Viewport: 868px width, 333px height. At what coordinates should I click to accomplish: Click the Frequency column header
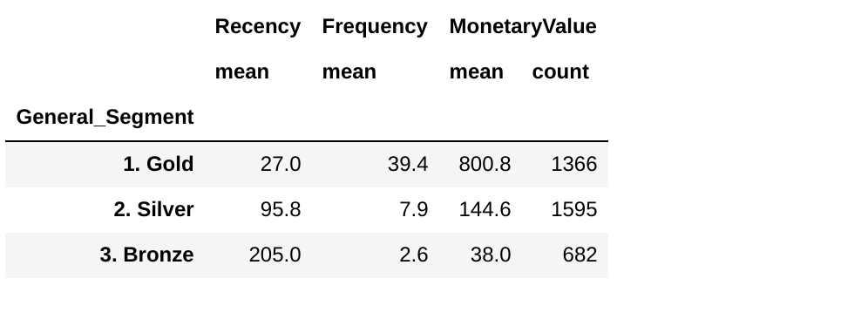375,27
